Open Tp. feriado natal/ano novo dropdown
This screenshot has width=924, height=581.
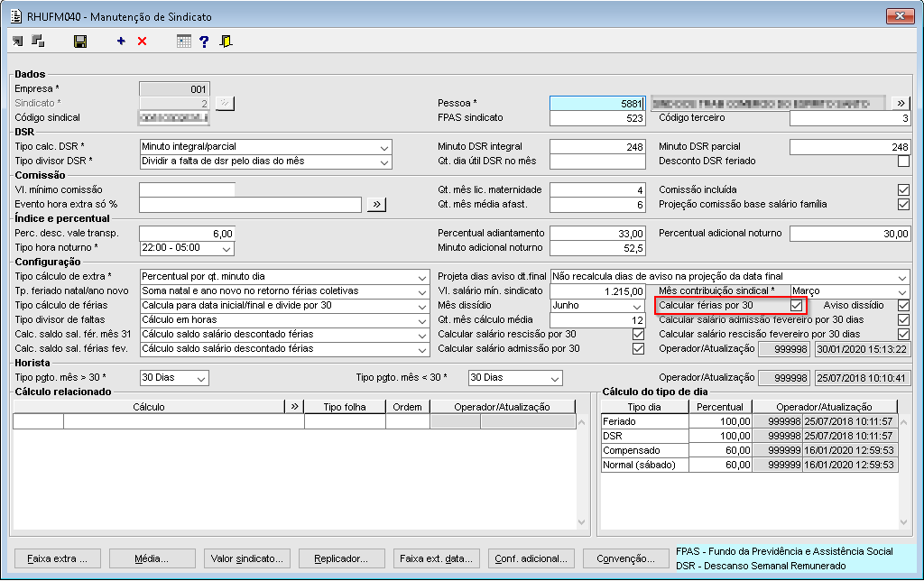[422, 291]
